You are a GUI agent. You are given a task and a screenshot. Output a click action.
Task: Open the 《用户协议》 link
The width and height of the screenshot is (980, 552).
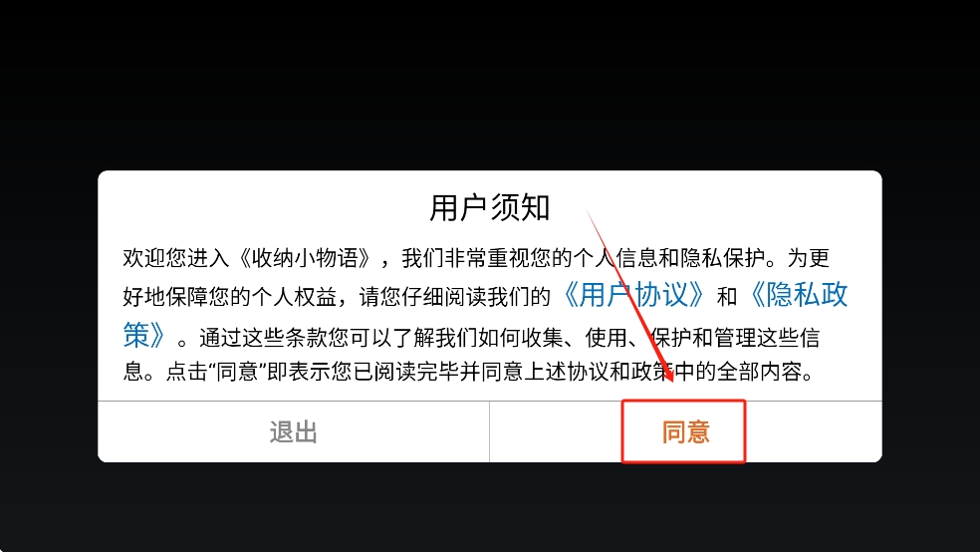(x=633, y=295)
